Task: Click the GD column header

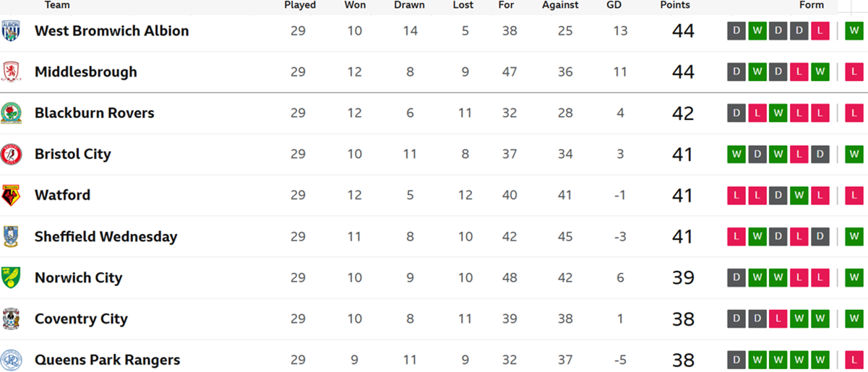Action: 614,5
